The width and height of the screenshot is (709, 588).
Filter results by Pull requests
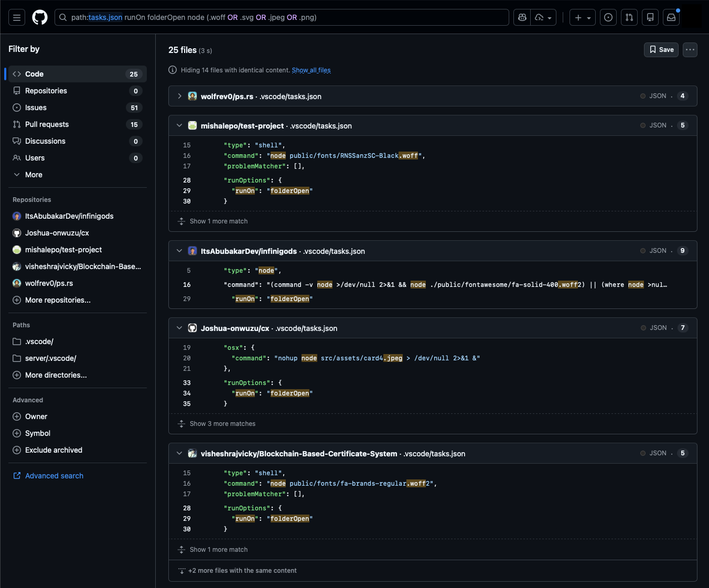pyautogui.click(x=78, y=124)
